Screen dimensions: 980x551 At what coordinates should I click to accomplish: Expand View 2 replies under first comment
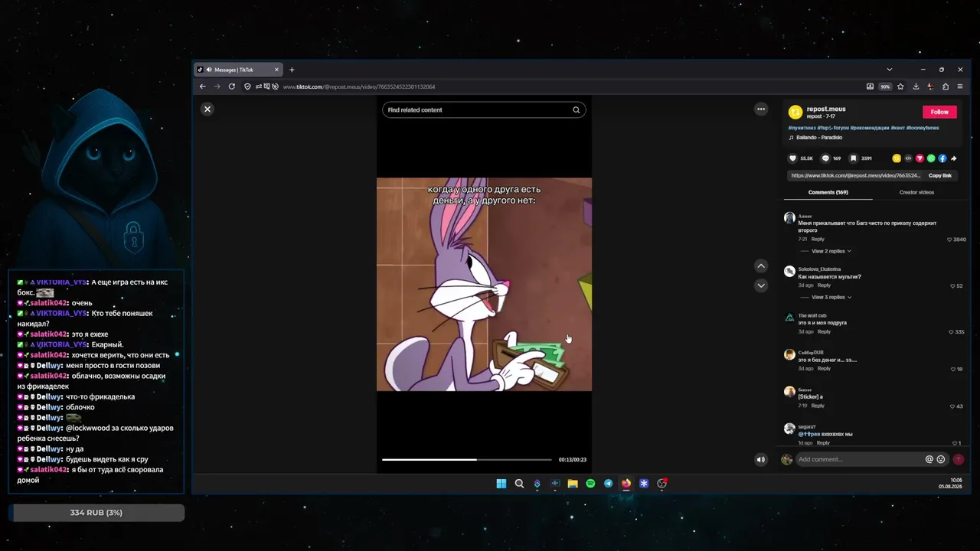tap(831, 251)
